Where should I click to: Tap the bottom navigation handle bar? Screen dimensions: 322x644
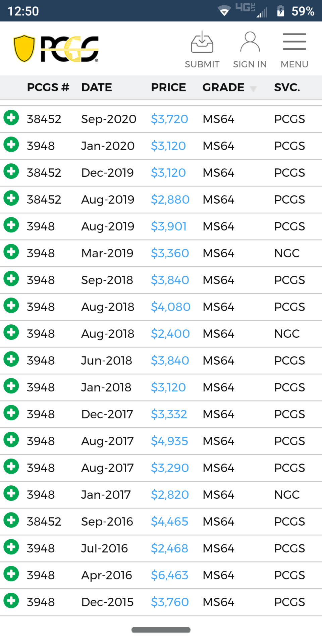click(x=161, y=630)
